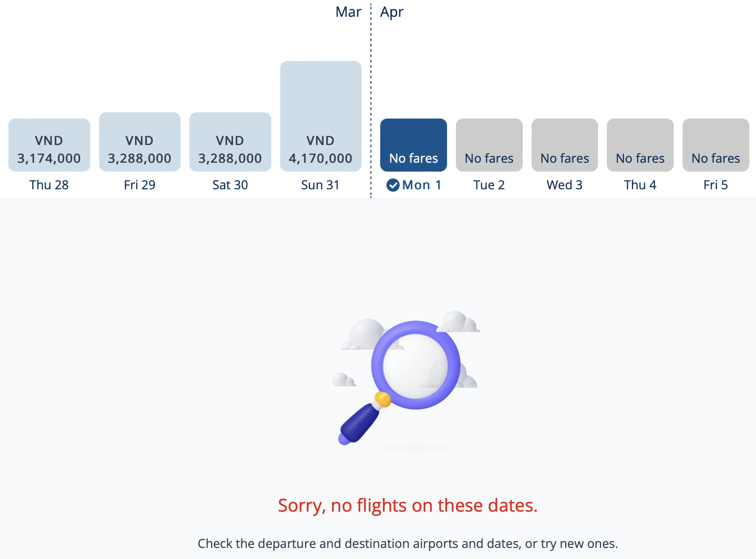Choose the Wed 3 No fares tile
Screen dimensions: 756x559
pos(564,145)
